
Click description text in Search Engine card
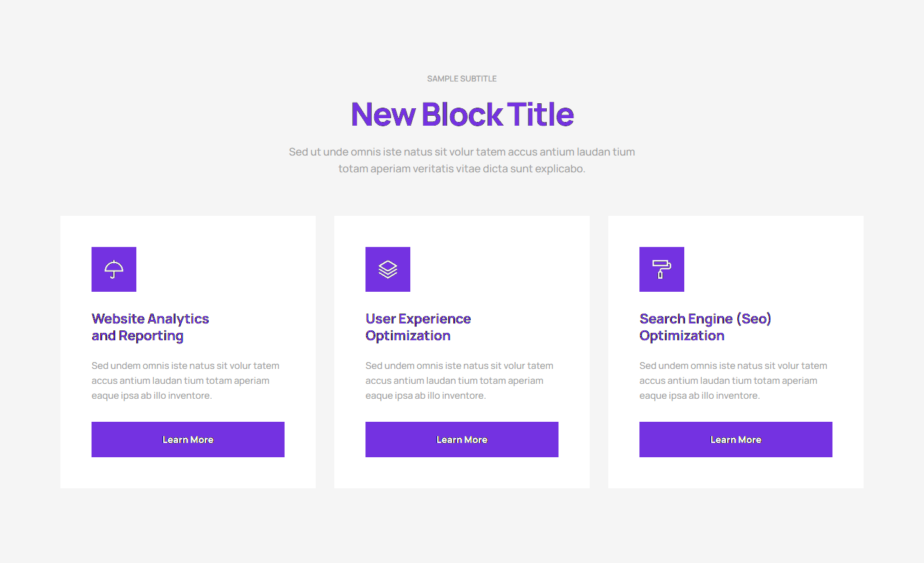click(733, 381)
